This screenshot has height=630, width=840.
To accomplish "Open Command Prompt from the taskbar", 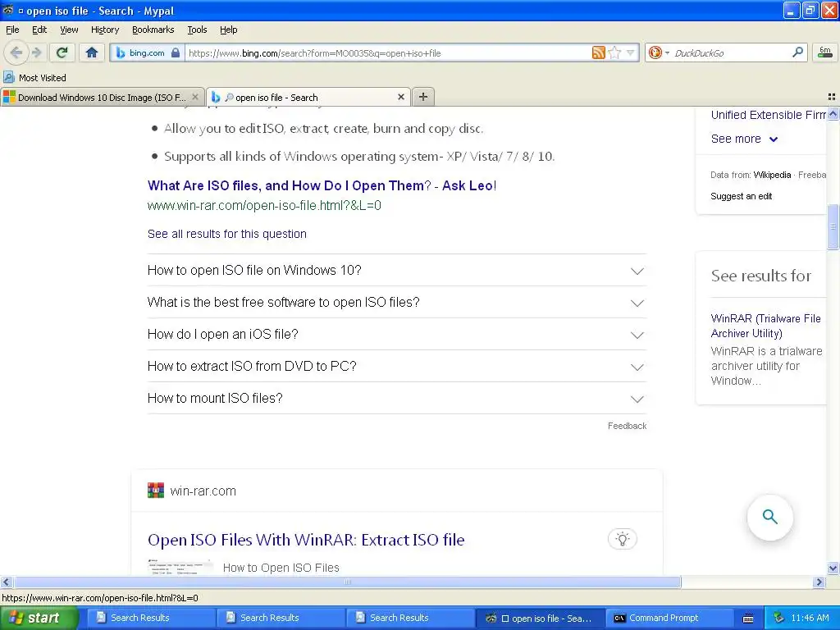I will pos(669,618).
